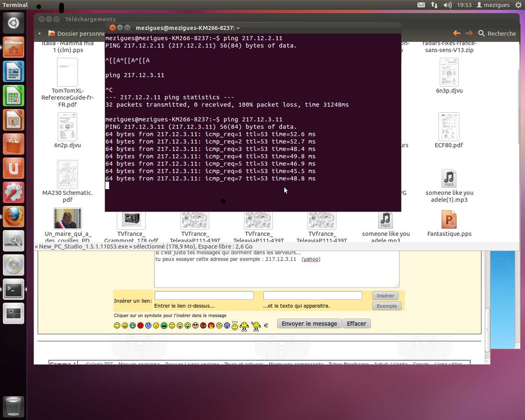Select the Fantastique.pps file
This screenshot has height=420, width=525.
pos(449,223)
